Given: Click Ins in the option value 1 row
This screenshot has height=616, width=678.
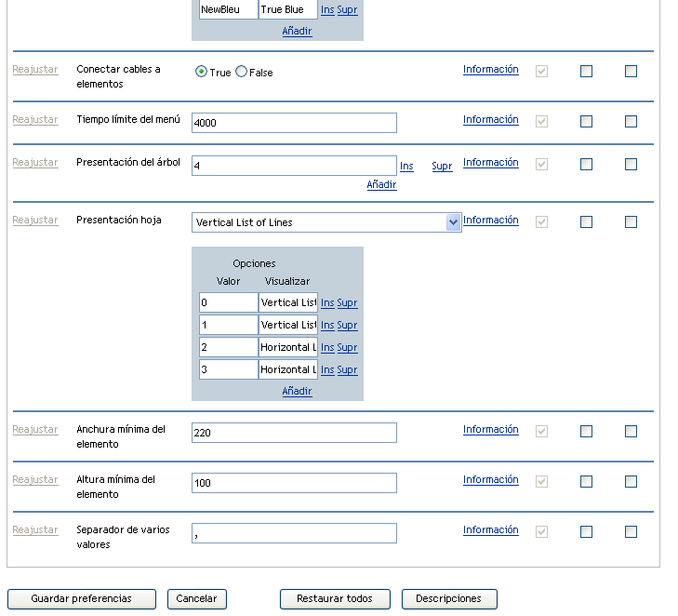Looking at the screenshot, I should (x=327, y=326).
